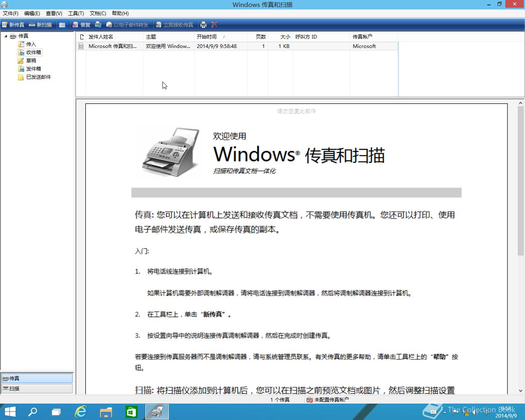Click 立即接收传真 (Receive fax now) button
Viewport: 525px width, 420px height.
click(174, 25)
